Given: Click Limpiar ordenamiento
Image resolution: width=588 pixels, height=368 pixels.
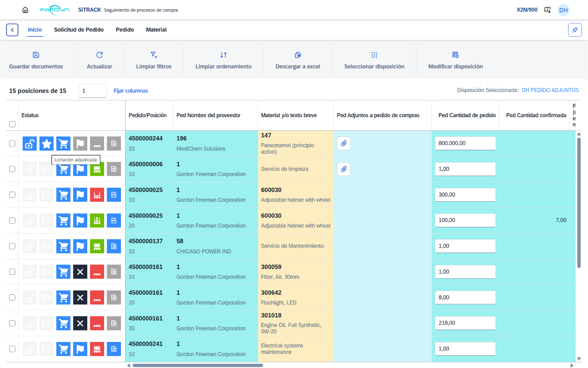Looking at the screenshot, I should click(224, 60).
